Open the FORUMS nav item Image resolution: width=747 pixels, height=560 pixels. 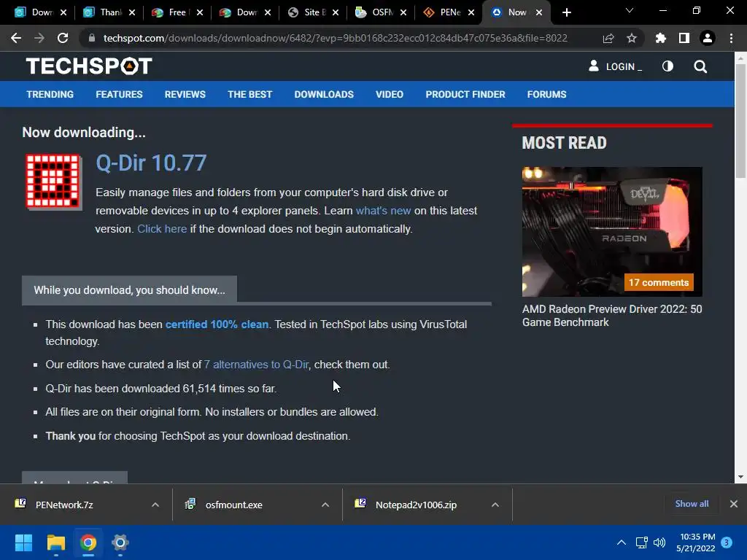[546, 94]
